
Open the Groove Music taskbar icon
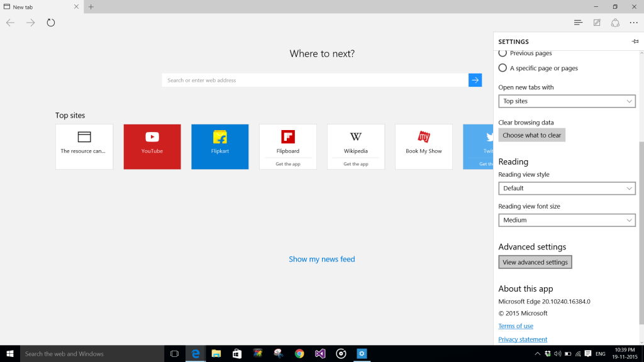click(x=341, y=353)
